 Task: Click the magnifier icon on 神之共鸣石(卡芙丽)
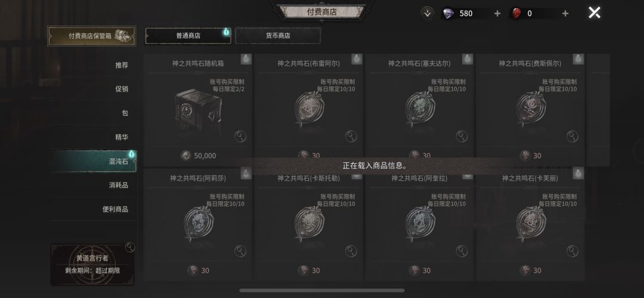[572, 251]
